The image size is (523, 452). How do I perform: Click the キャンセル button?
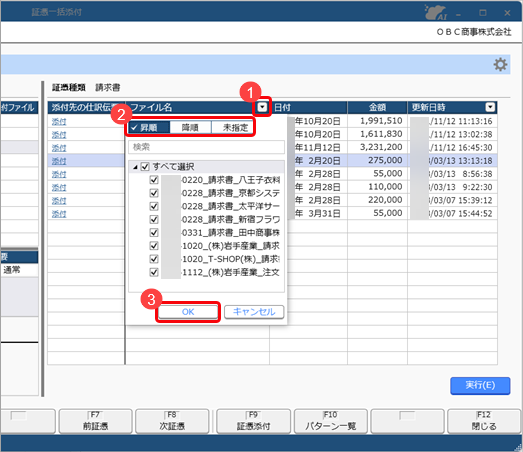pos(254,312)
